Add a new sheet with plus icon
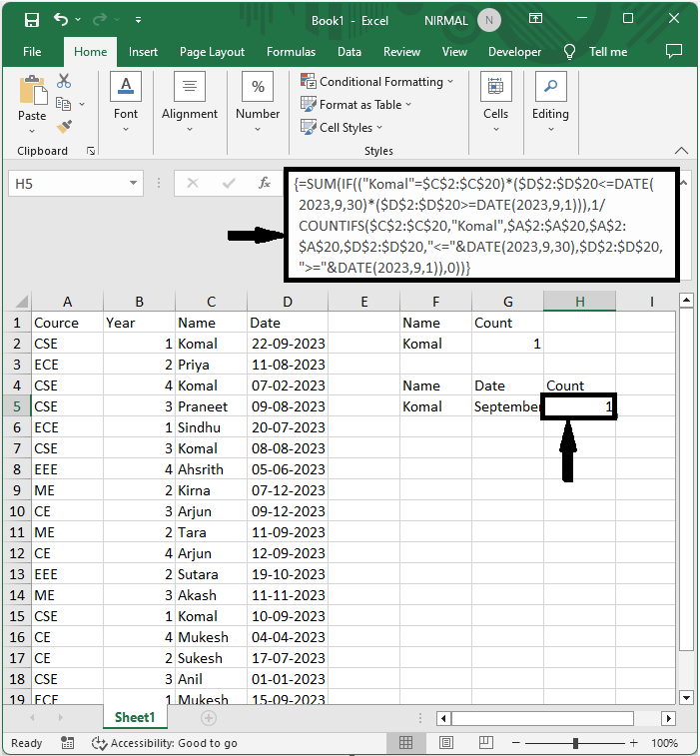 click(x=208, y=717)
